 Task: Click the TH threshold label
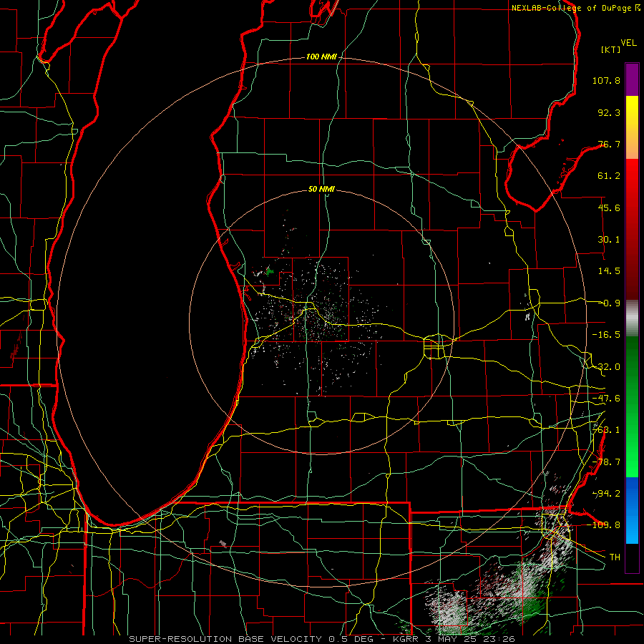click(615, 557)
